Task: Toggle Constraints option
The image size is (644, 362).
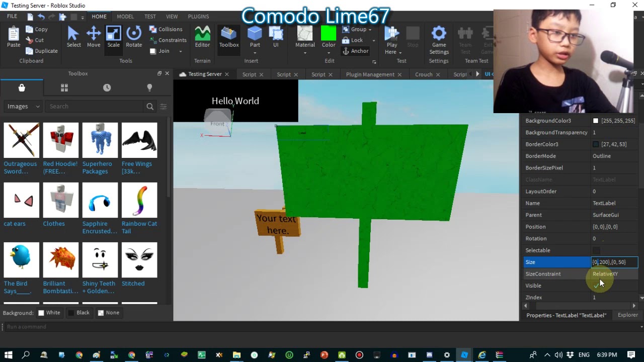Action: pyautogui.click(x=168, y=40)
